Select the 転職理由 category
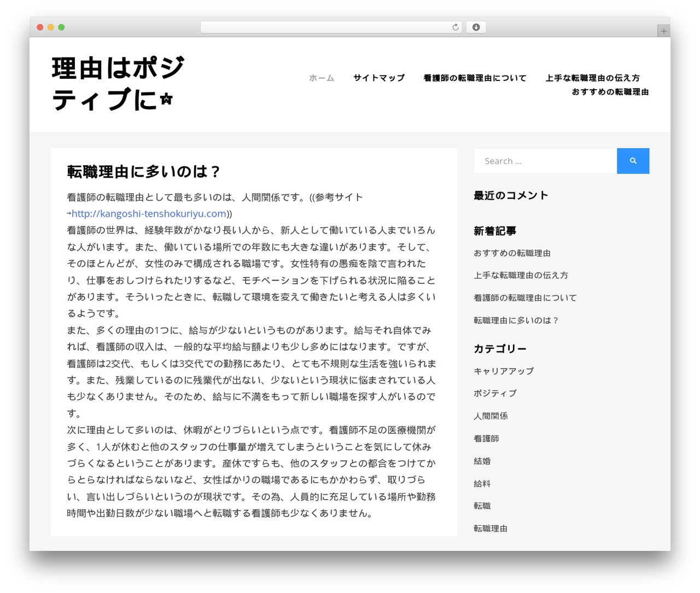Screen dimensions: 700x593 (491, 528)
